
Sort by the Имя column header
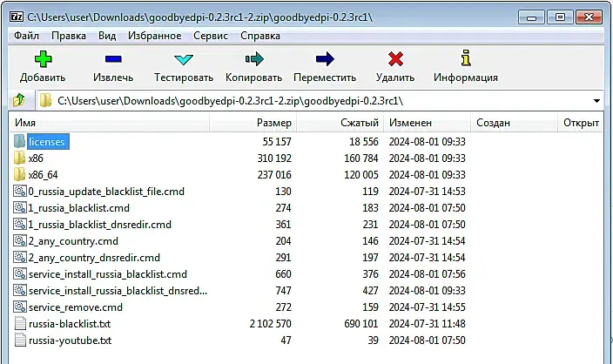(109, 123)
